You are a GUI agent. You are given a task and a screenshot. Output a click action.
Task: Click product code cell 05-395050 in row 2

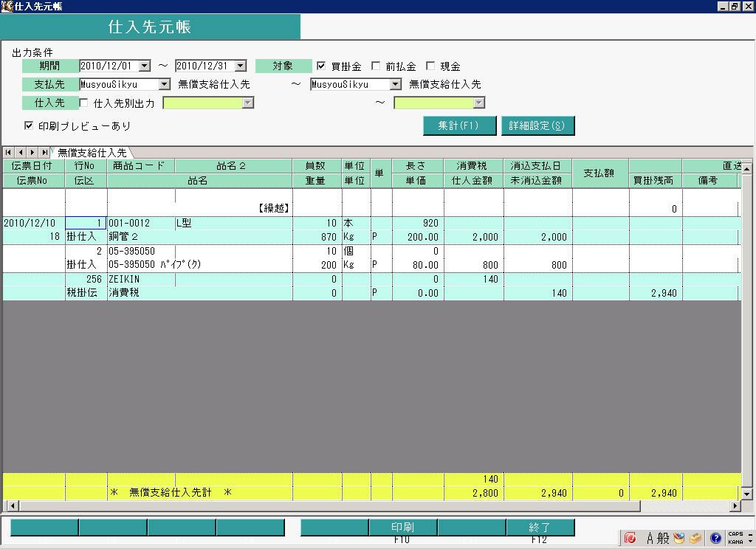point(141,251)
